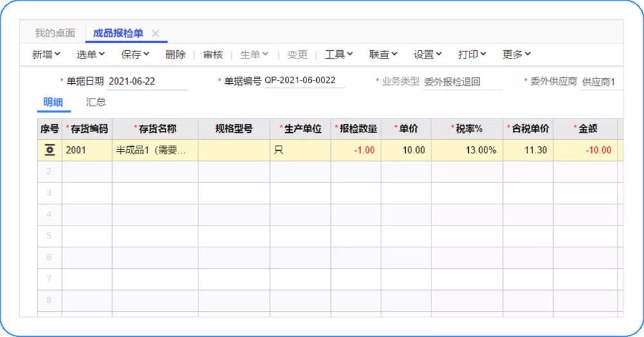This screenshot has width=644, height=337.
Task: Click the 单据编号 field QP-2021-06-0022
Action: [305, 81]
